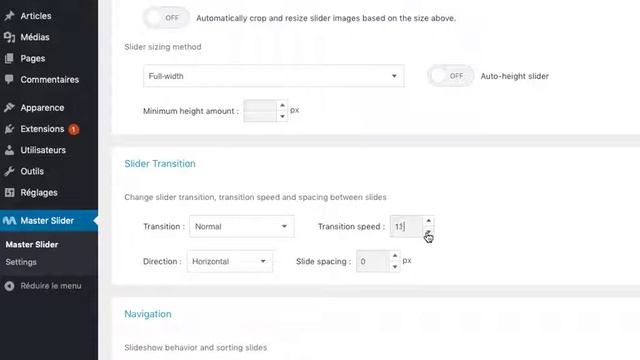Open Master Slider Settings submenu

click(x=21, y=262)
